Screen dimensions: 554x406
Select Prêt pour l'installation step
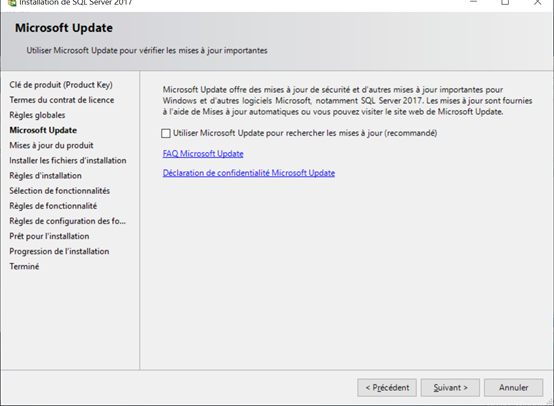49,236
